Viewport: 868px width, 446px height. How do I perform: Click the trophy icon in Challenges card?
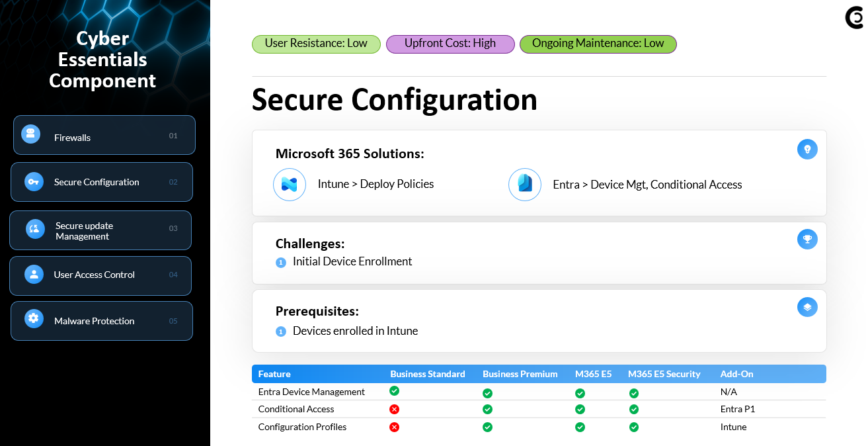coord(807,240)
